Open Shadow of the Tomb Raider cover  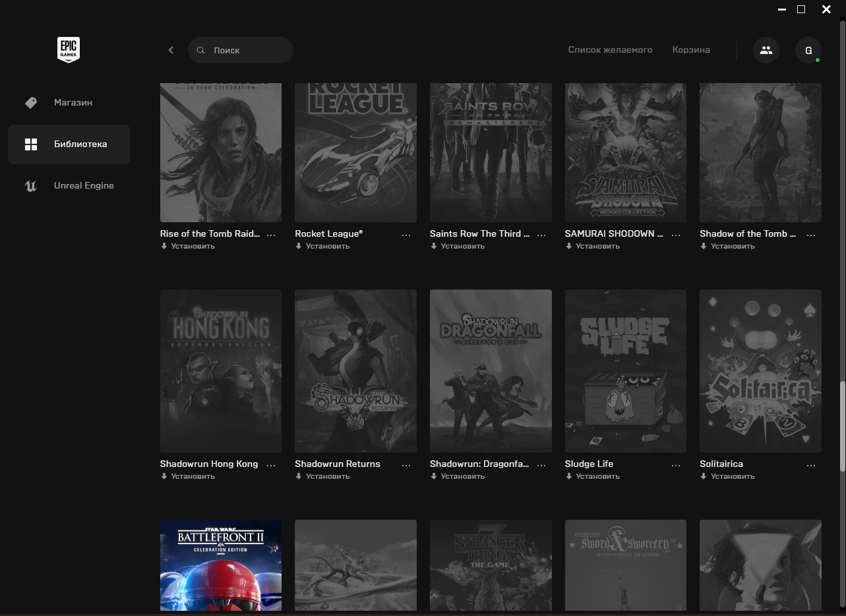click(x=760, y=152)
